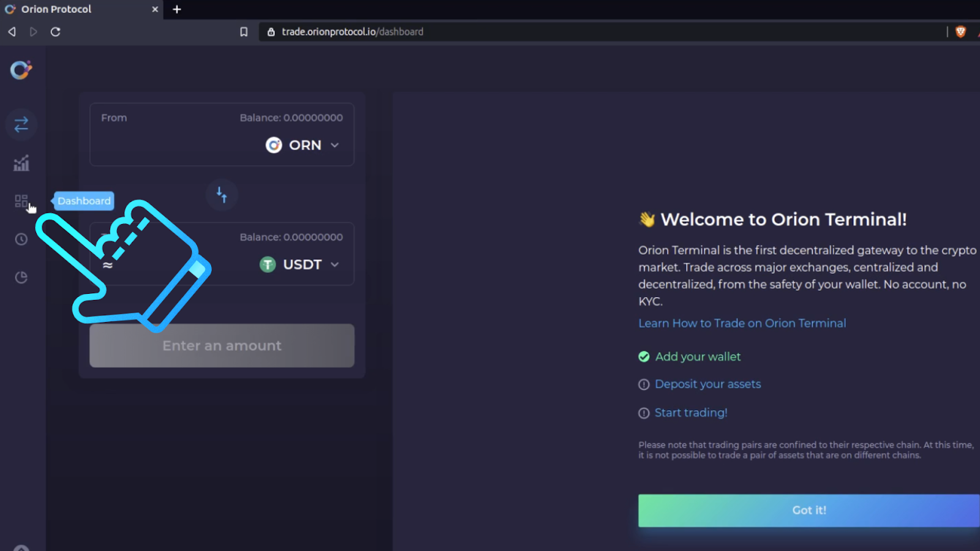The image size is (980, 551).
Task: Open the portfolio pie chart icon
Action: tap(21, 277)
